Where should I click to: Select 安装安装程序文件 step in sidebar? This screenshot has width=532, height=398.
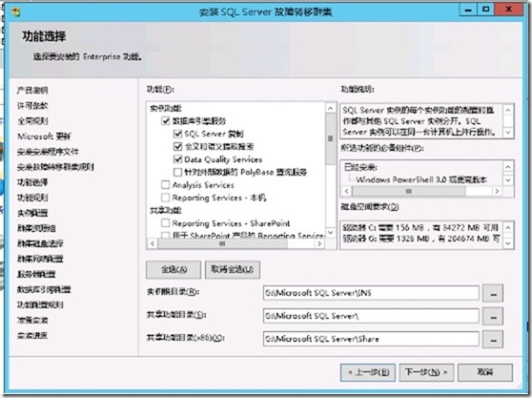(48, 152)
